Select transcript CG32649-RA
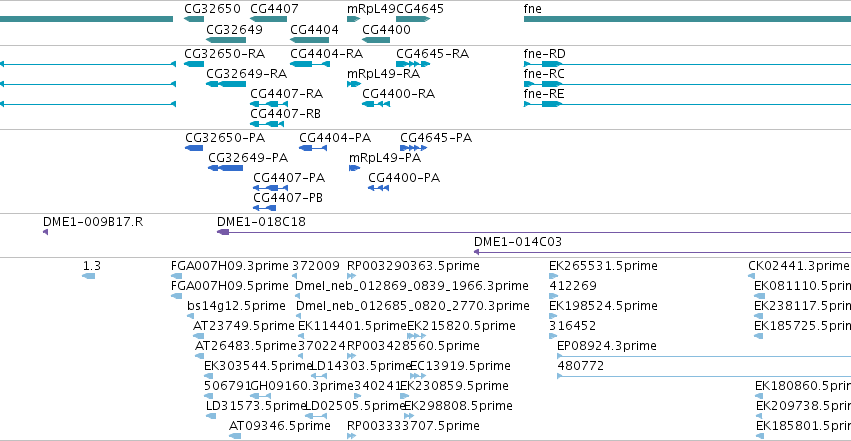This screenshot has width=851, height=441. coord(226,84)
